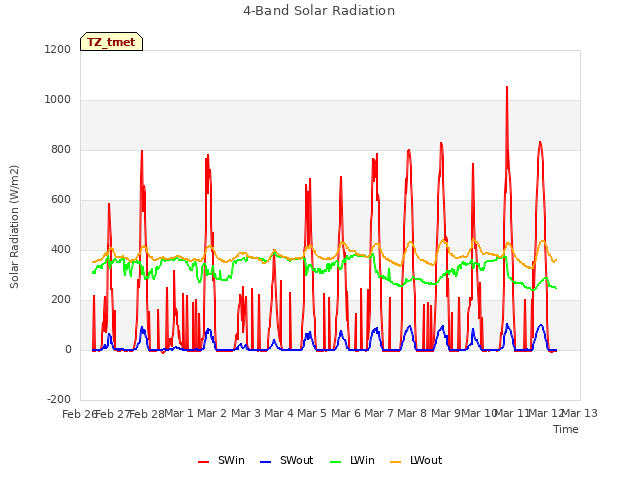Click the y-axis 200 tick label
Image resolution: width=640 pixels, height=480 pixels.
[61, 300]
